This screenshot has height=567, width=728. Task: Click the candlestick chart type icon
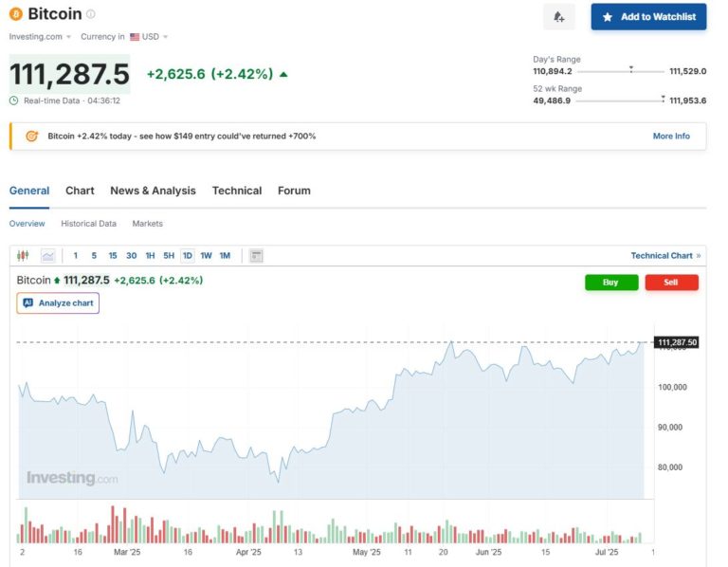tap(24, 256)
